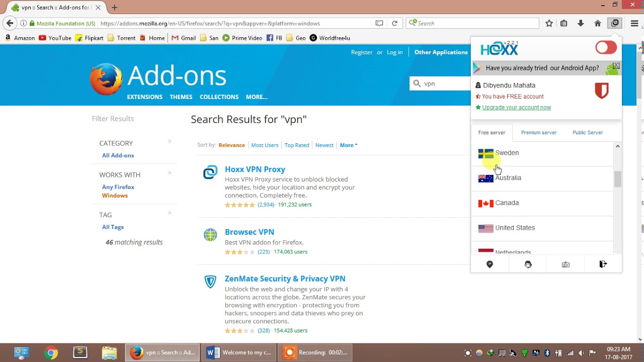Click Upgrade your account now link
The width and height of the screenshot is (644, 362).
point(516,108)
